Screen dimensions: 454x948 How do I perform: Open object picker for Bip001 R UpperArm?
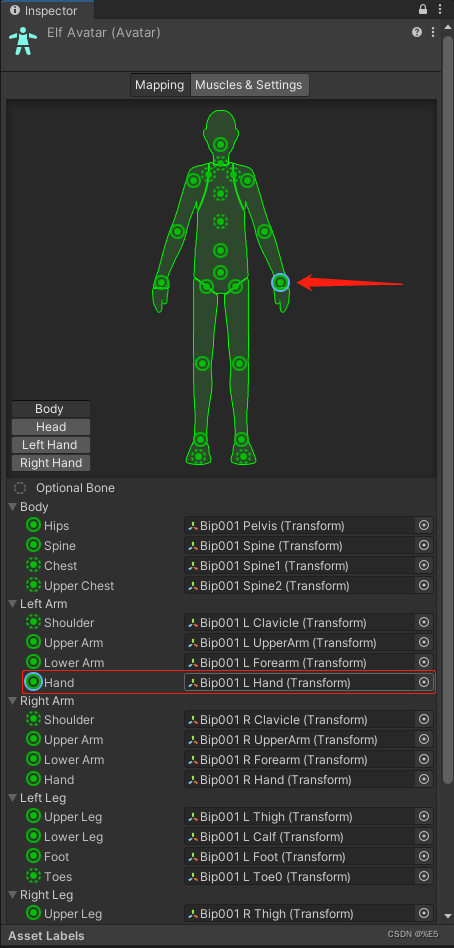[424, 739]
